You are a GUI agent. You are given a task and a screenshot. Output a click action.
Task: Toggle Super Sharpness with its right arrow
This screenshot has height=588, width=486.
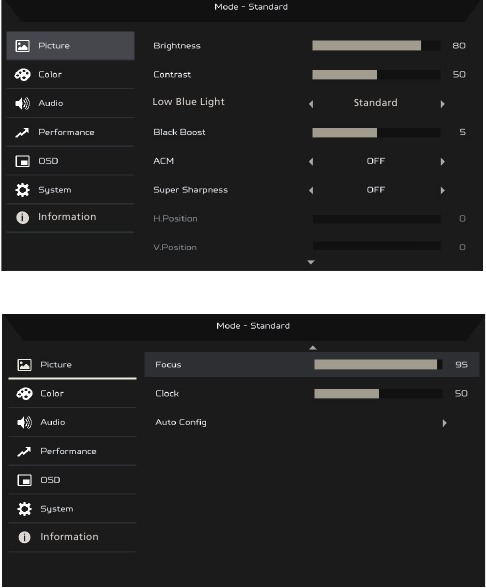coord(442,190)
